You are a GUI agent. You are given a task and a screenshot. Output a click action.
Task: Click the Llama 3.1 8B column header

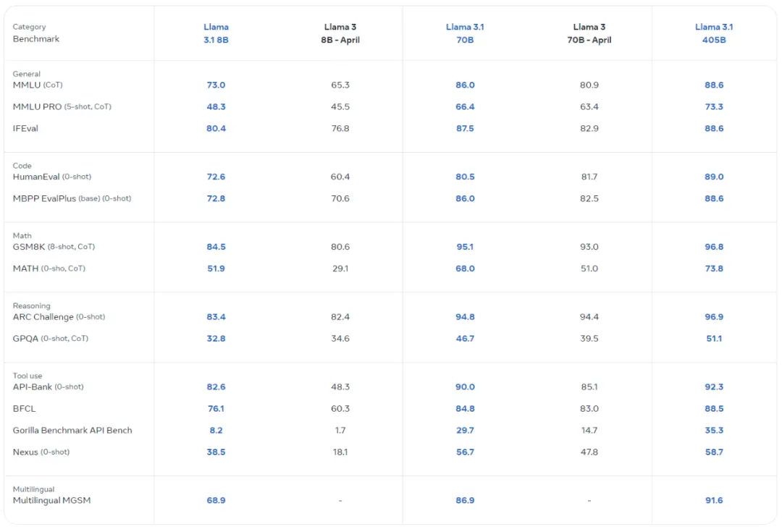coord(216,33)
